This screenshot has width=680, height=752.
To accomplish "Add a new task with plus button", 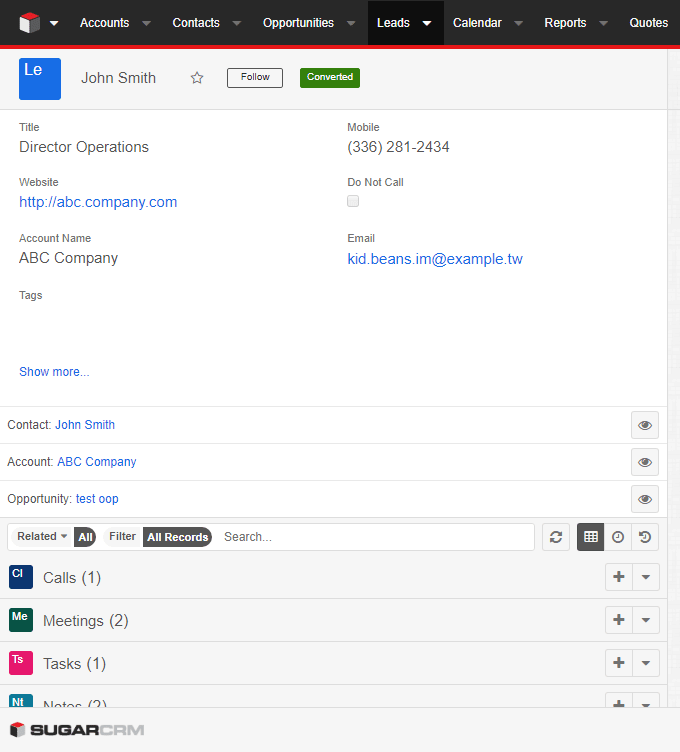I will (x=619, y=663).
